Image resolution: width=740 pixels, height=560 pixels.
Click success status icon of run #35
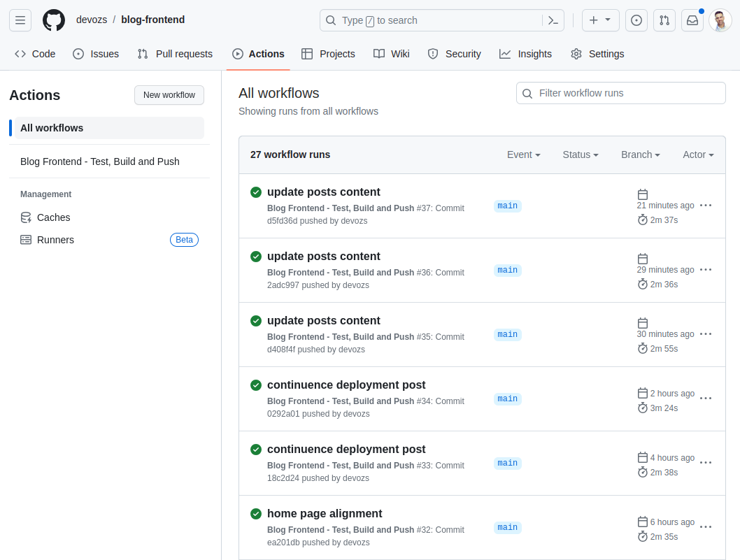(x=256, y=321)
